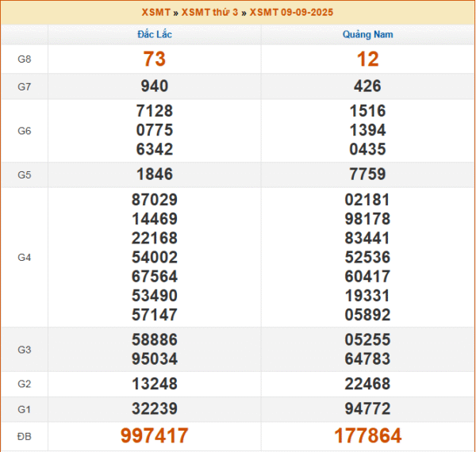This screenshot has height=452, width=476.
Task: Select the G2 number 13248
Action: pos(154,384)
